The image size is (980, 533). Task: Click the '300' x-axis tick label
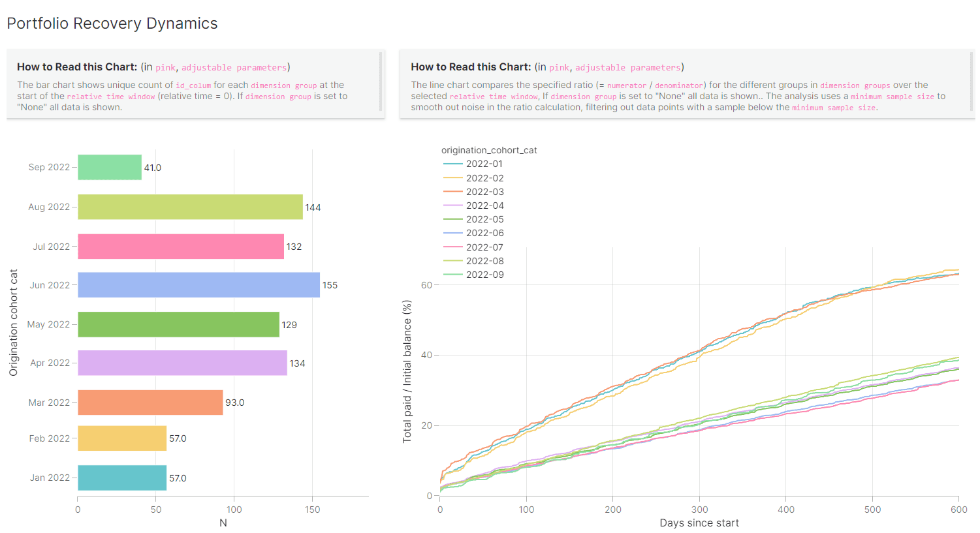point(699,510)
